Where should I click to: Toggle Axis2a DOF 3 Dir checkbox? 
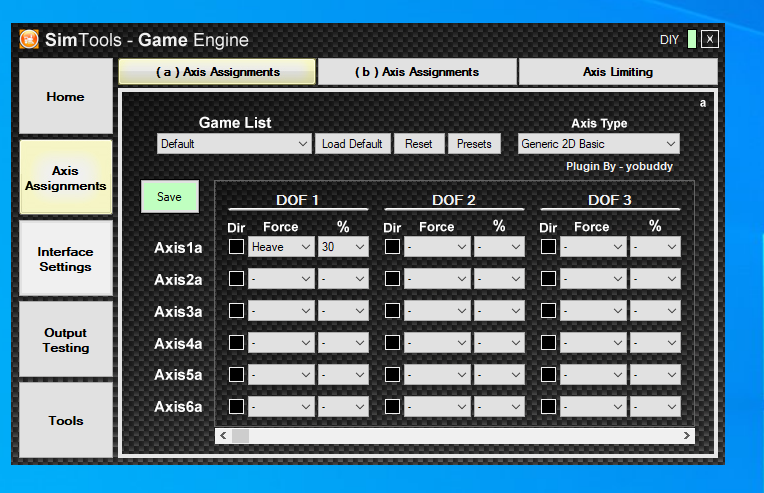[548, 279]
